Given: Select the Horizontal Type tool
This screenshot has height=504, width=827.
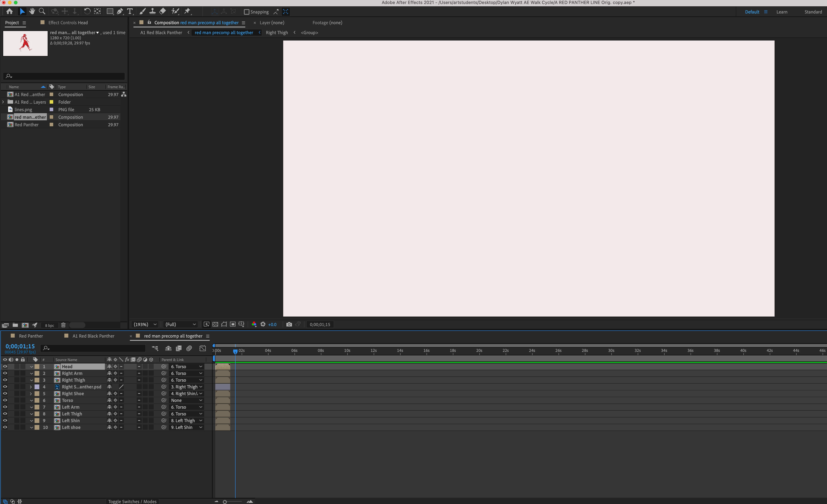Looking at the screenshot, I should coord(130,11).
